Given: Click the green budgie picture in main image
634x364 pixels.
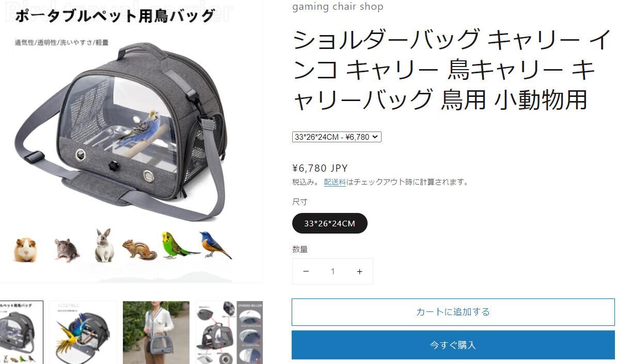Looking at the screenshot, I should pyautogui.click(x=177, y=245).
